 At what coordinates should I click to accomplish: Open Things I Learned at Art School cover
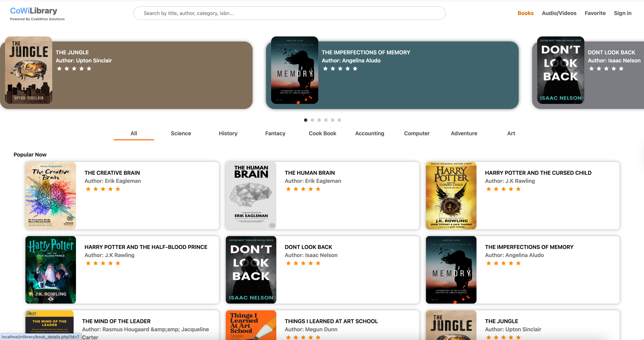coord(251,325)
